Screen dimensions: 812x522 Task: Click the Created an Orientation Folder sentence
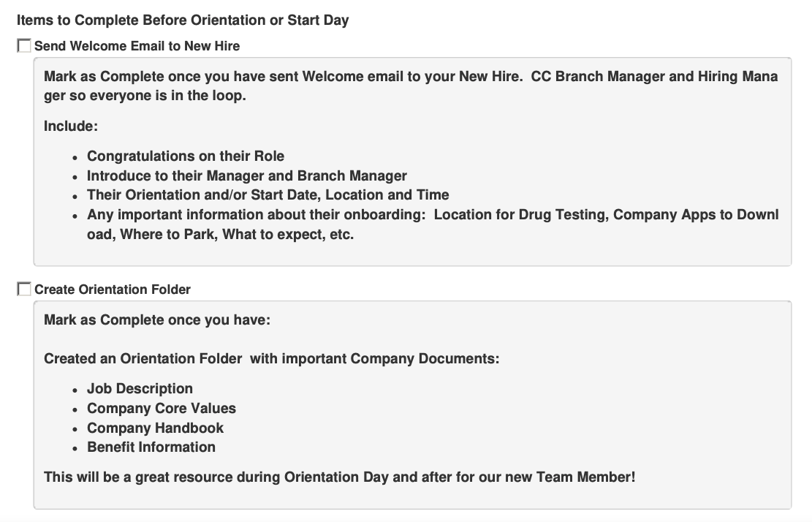[x=272, y=358]
